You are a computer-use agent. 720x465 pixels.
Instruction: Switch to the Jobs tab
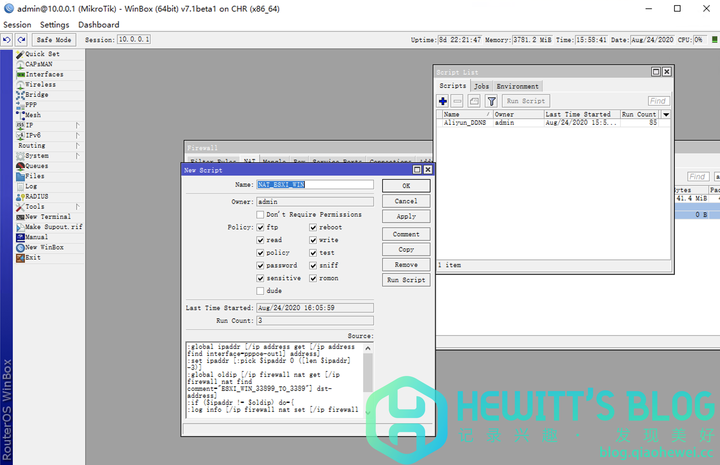(481, 86)
